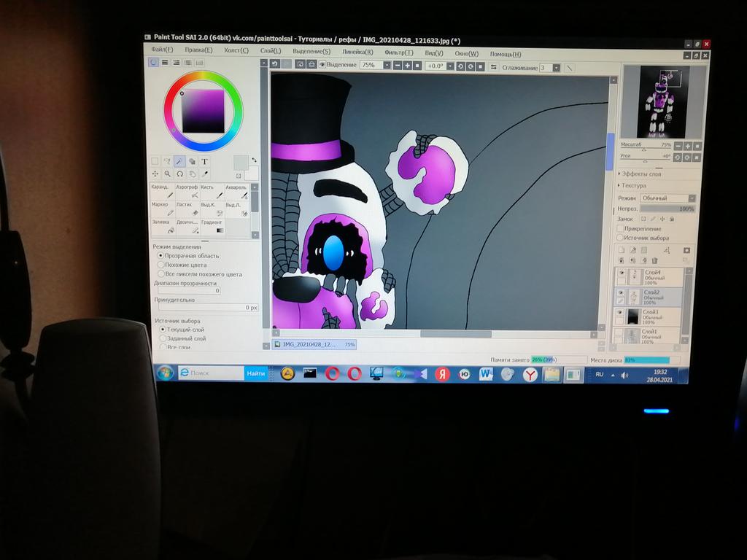Open the Слой menu
747x560 pixels.
(x=271, y=50)
